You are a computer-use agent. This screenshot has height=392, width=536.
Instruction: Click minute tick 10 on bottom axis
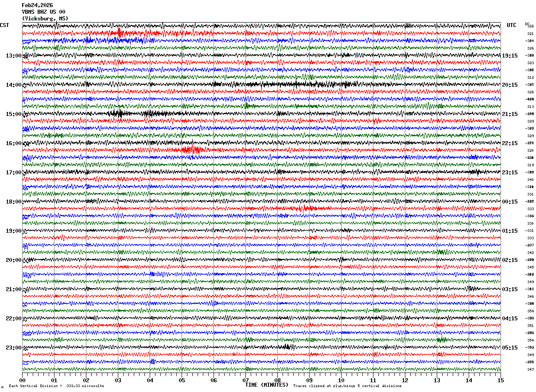(341, 380)
